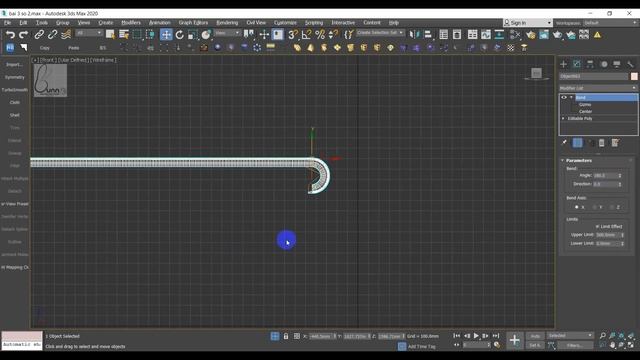Activate the Select Object tool
Viewport: 640px width, 360px height.
click(x=110, y=35)
